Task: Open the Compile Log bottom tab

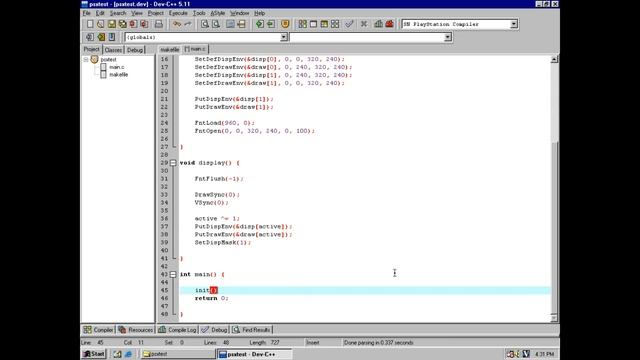Action: click(178, 330)
